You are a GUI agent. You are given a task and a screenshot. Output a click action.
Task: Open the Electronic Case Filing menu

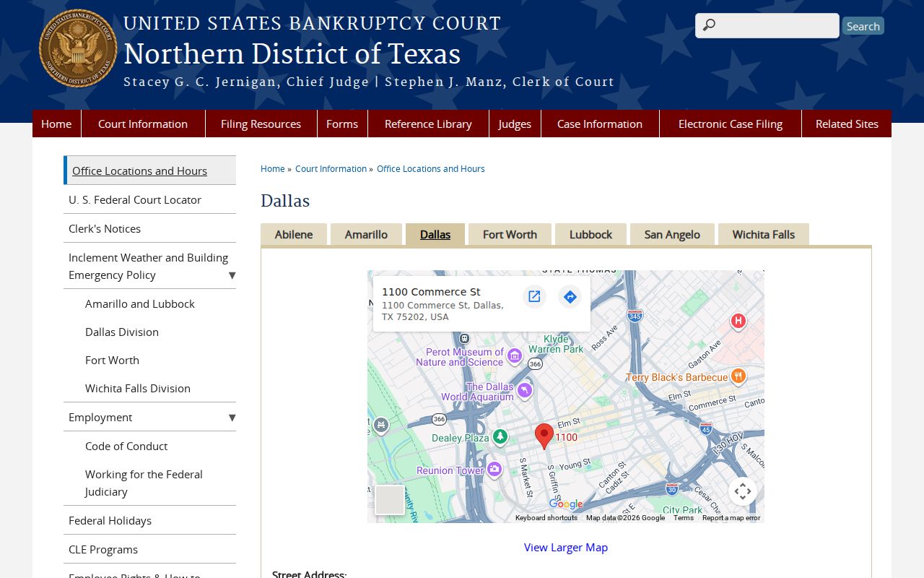click(x=731, y=124)
